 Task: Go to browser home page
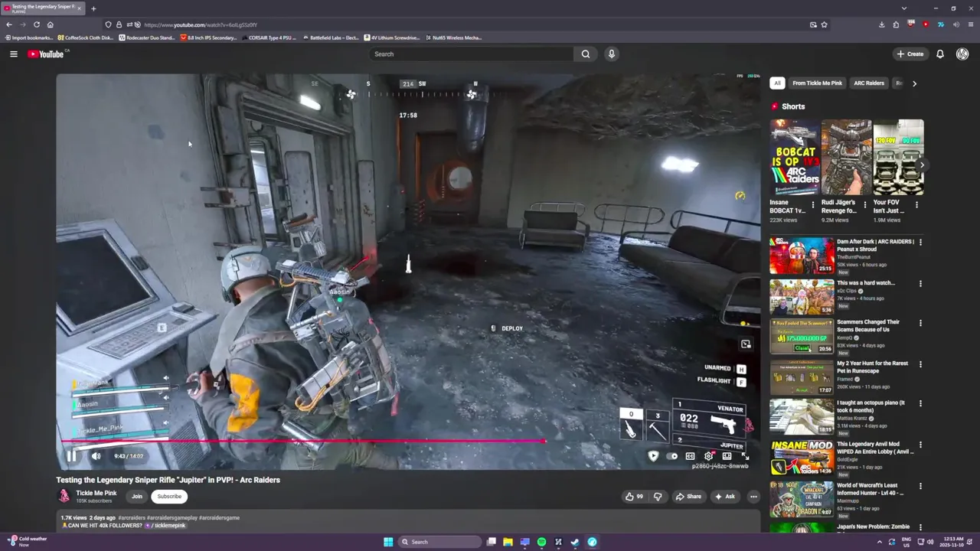(50, 24)
